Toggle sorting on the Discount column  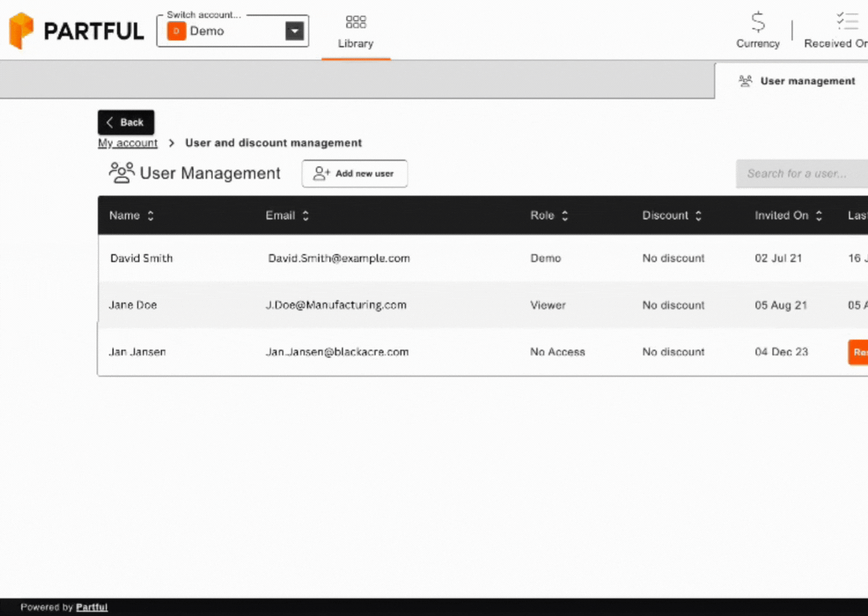pyautogui.click(x=698, y=215)
